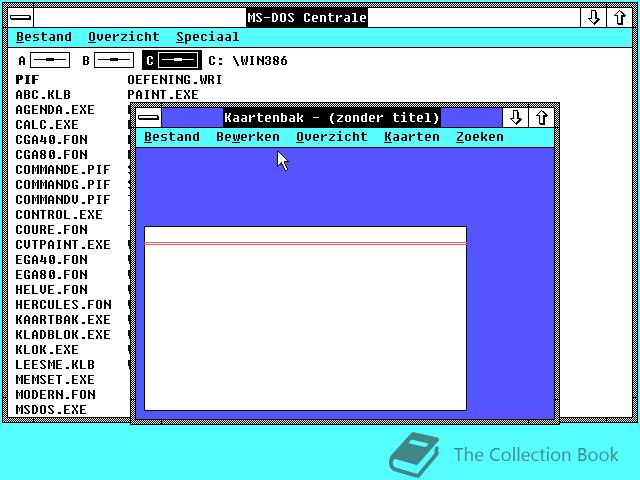Select file CGA80.FON
The image size is (640, 480).
51,155
